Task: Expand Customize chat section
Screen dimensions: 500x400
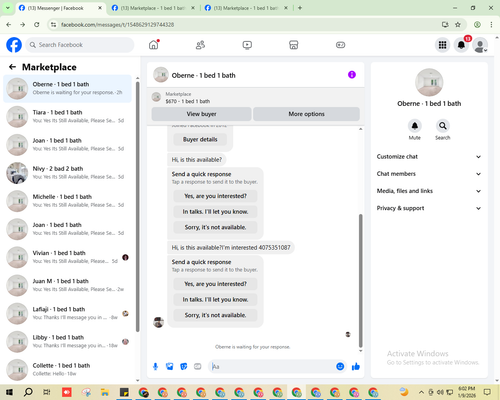Action: (429, 157)
